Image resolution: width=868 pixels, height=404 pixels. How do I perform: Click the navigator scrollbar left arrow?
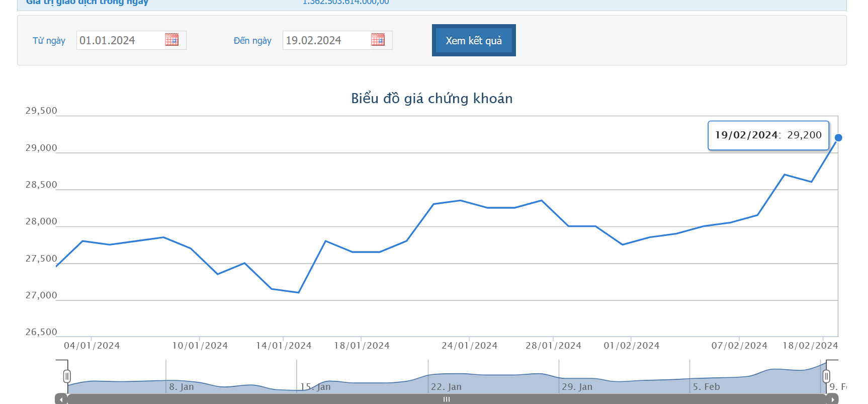pyautogui.click(x=61, y=399)
